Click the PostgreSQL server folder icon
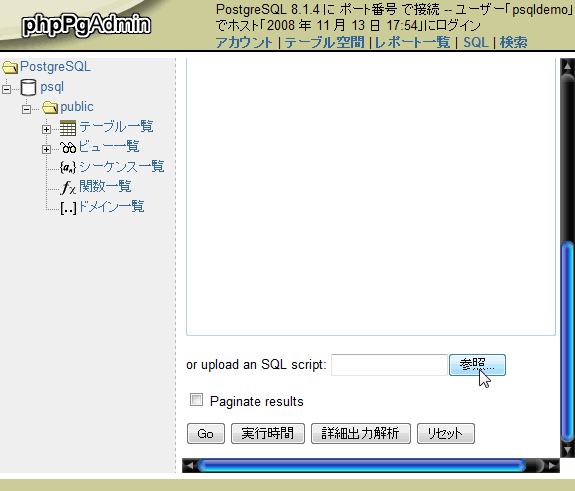The width and height of the screenshot is (575, 491). coord(10,67)
